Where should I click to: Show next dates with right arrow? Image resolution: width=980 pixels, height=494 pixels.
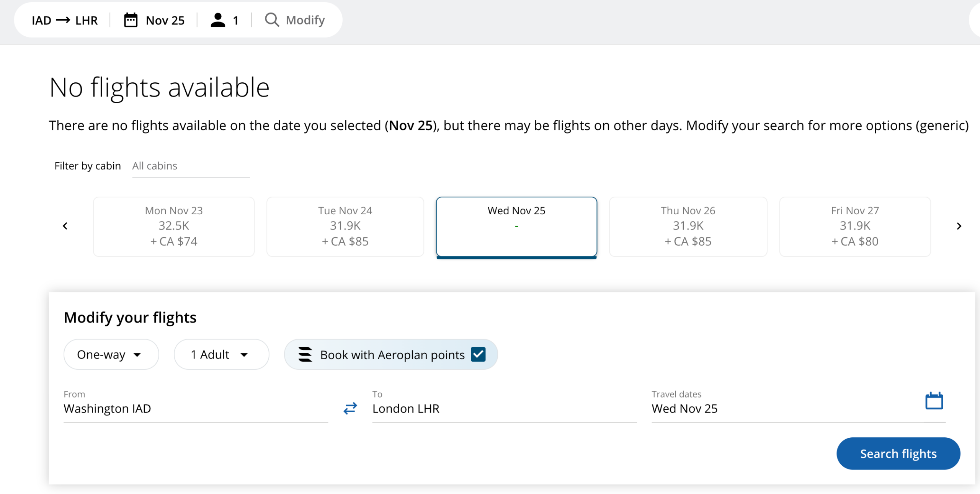(959, 226)
